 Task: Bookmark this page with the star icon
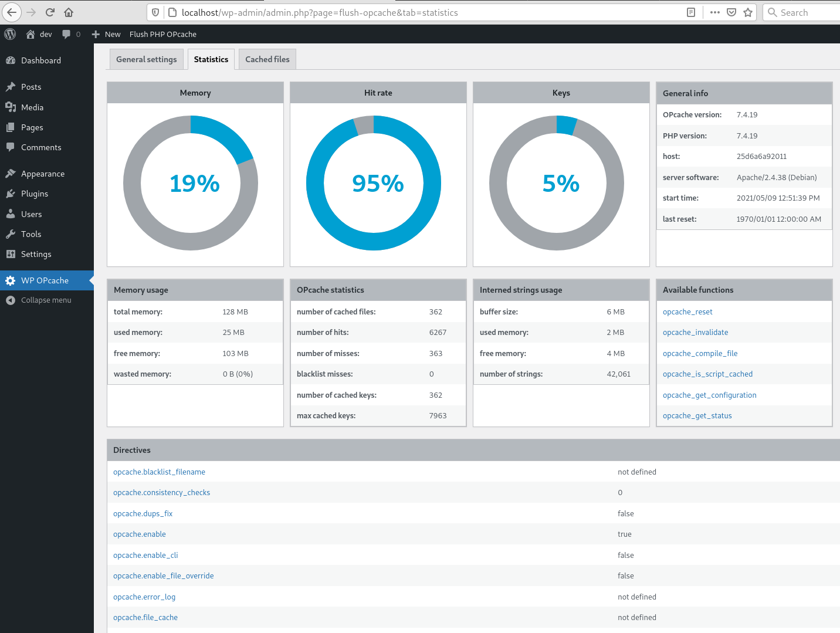point(748,12)
